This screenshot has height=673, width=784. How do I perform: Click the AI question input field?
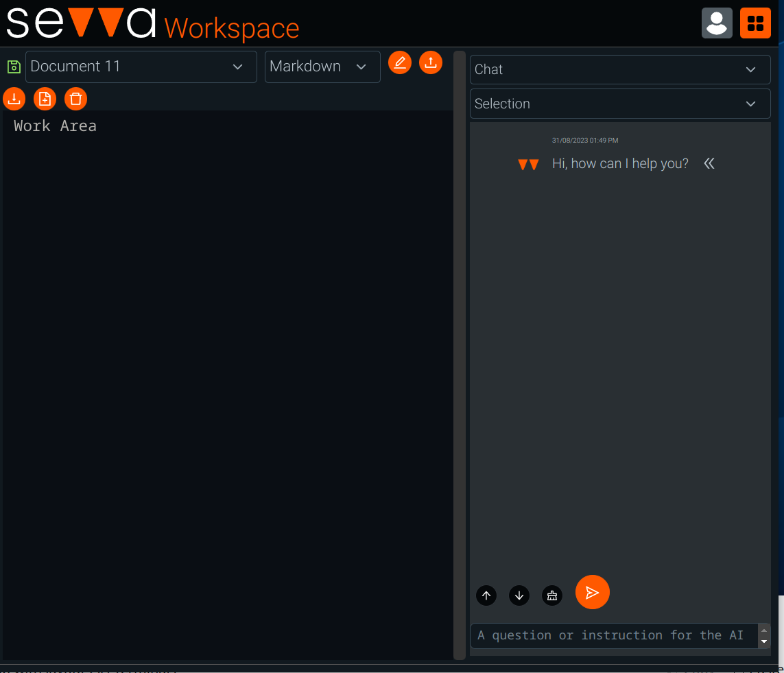coord(613,635)
